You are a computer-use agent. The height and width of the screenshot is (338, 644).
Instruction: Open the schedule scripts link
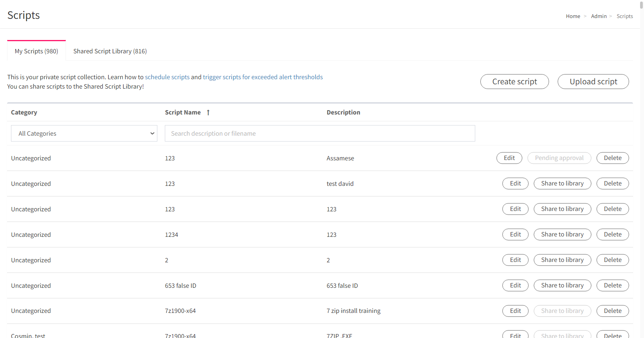[x=167, y=77]
